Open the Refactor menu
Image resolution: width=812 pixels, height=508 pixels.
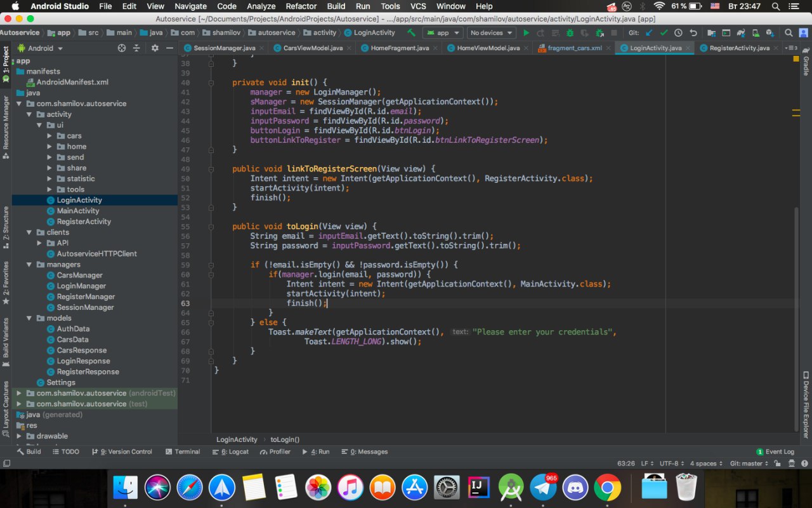click(301, 6)
